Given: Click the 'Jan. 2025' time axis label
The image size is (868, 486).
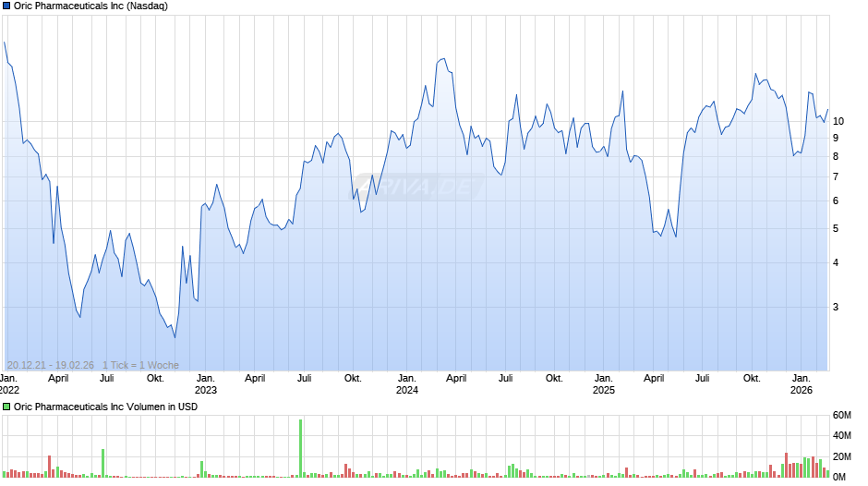Looking at the screenshot, I should (x=603, y=384).
